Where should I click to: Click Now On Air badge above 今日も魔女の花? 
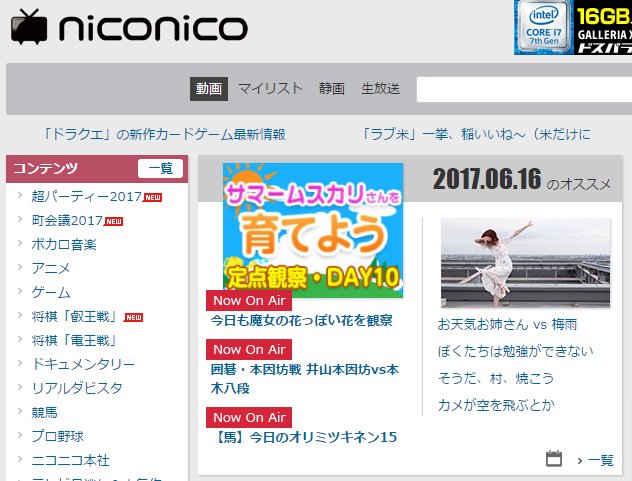(x=249, y=300)
